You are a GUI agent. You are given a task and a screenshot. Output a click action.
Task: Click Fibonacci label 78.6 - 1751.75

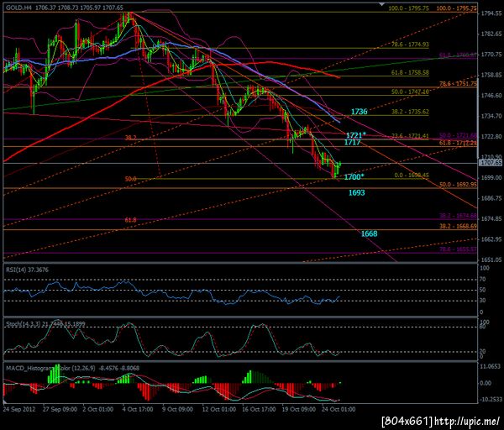coord(458,84)
